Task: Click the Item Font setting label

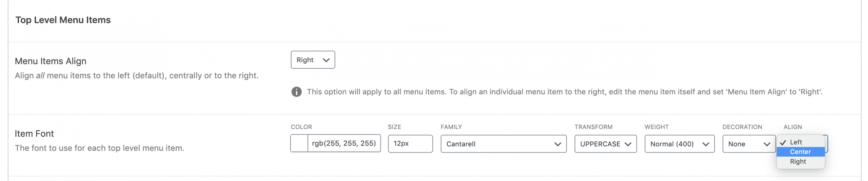Action: (34, 134)
